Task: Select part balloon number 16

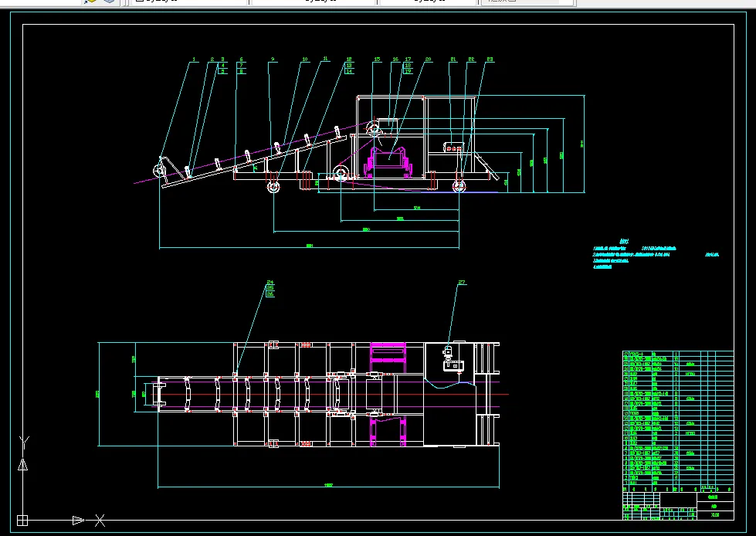Action: click(x=395, y=59)
